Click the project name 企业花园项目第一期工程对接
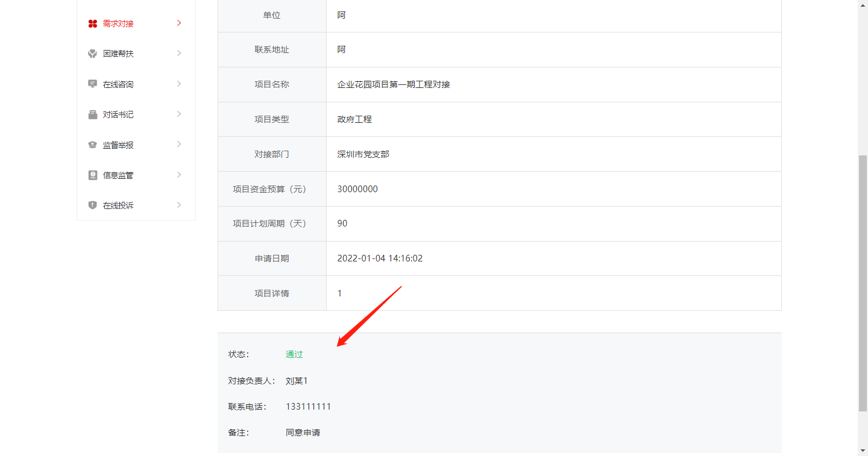Screen dimensions: 868x456 394,84
